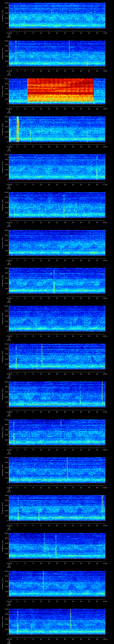The image size is (114, 644).
Task: Select red spike near 5s in 0:19:00 spectrogram
Action: 18,129
